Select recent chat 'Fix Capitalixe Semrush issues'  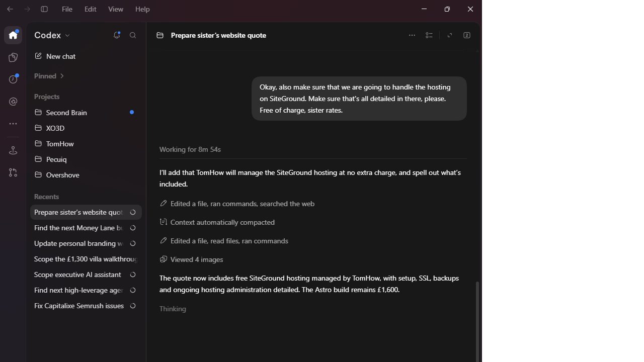pos(86,306)
